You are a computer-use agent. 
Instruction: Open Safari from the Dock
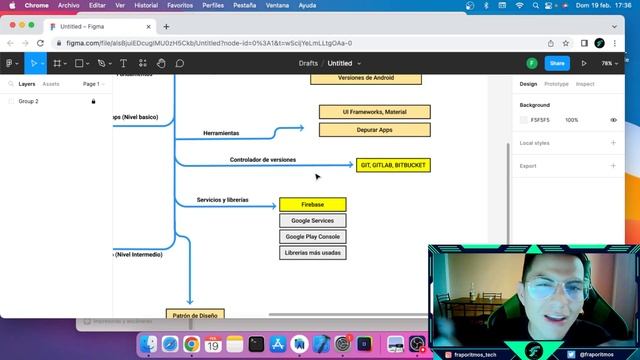tap(170, 344)
